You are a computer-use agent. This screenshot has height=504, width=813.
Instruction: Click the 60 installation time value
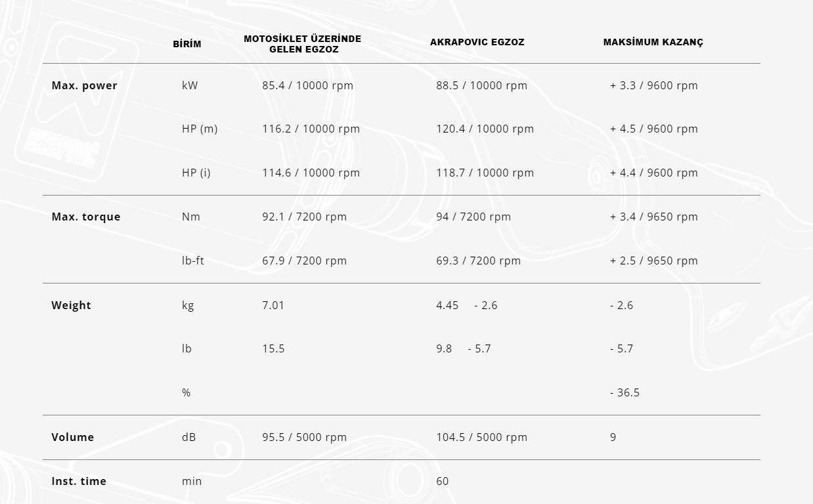point(442,481)
